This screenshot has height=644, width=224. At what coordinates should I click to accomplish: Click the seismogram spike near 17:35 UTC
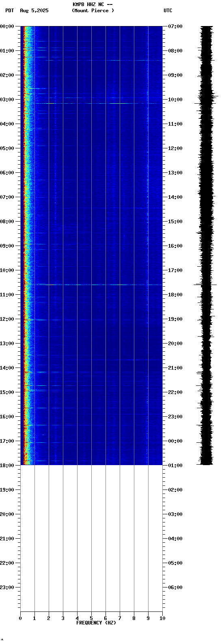click(205, 285)
